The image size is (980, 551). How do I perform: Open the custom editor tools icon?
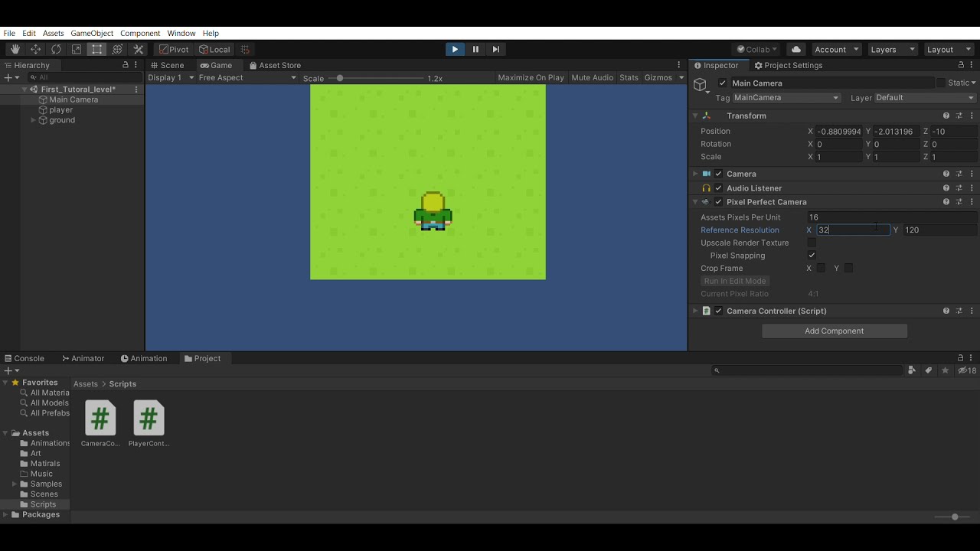[x=139, y=49]
